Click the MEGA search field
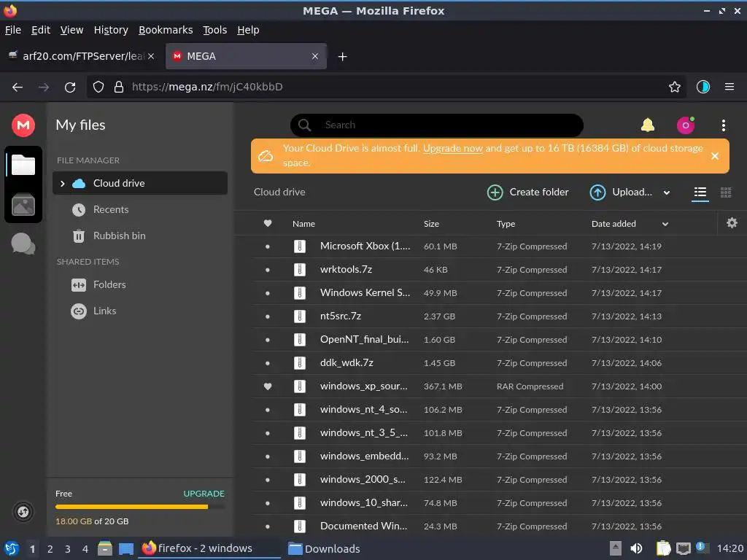This screenshot has height=560, width=747. coord(437,125)
